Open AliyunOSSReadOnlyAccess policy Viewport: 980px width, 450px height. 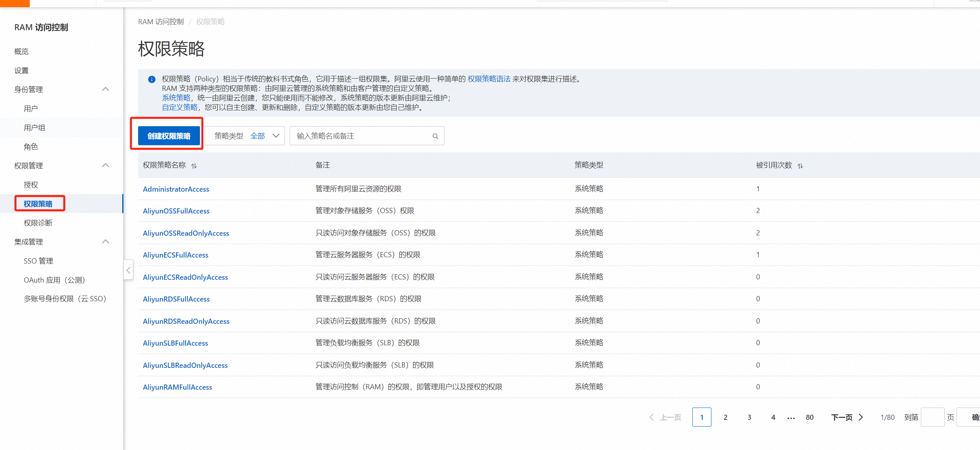point(186,233)
